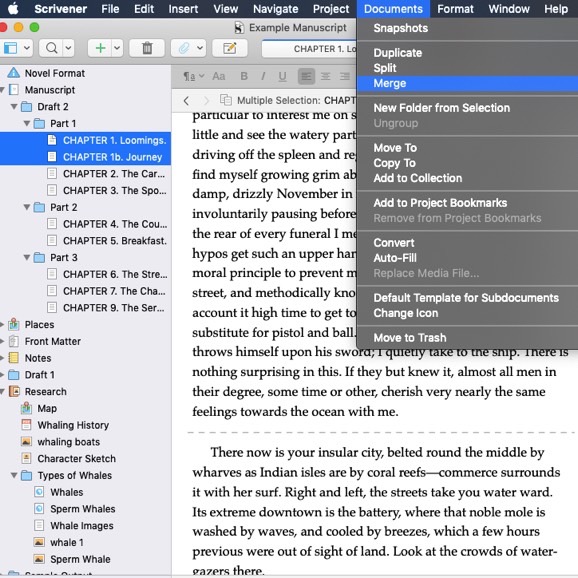Click the View mode binder toggle icon
Viewport: 578px width, 578px height.
pyautogui.click(x=10, y=48)
